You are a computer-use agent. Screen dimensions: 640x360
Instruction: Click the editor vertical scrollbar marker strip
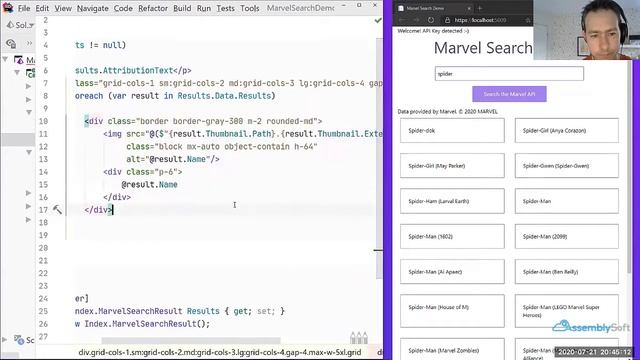[378, 159]
